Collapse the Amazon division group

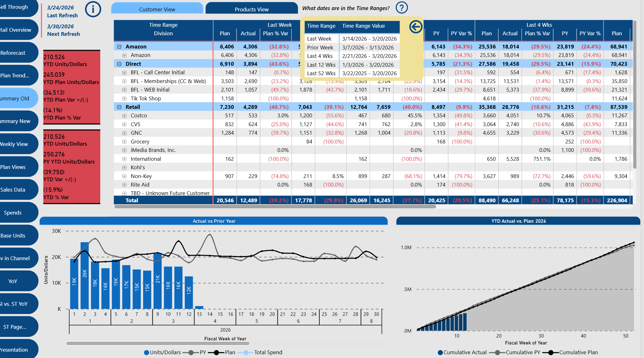click(x=119, y=47)
